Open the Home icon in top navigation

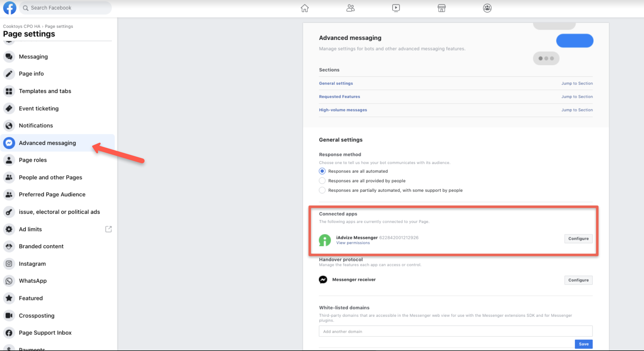pyautogui.click(x=305, y=8)
